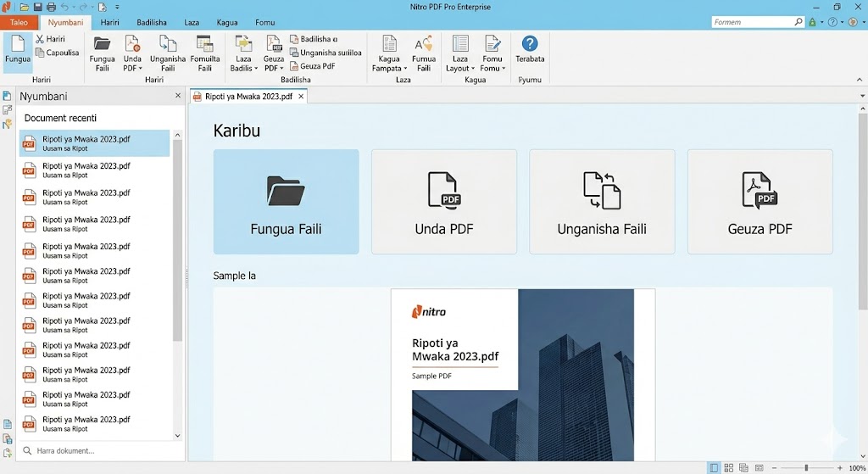Click the large Unganisha Faili welcome tile

click(x=602, y=202)
